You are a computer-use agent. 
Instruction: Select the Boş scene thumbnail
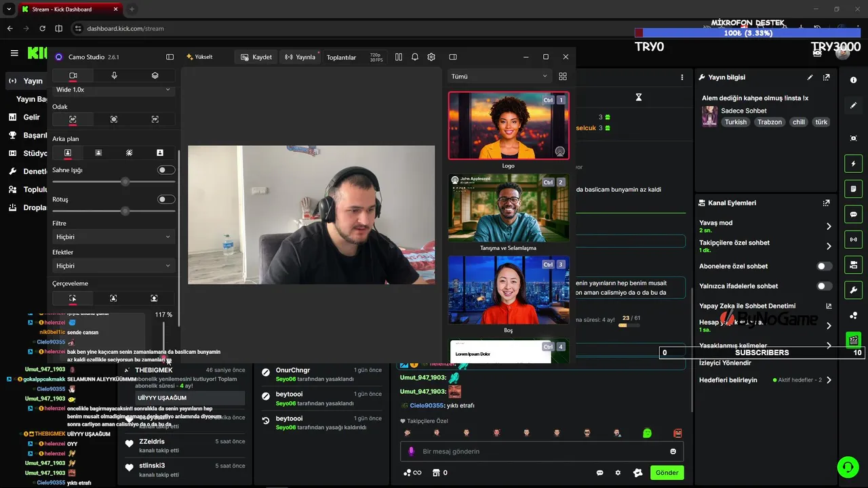click(509, 290)
